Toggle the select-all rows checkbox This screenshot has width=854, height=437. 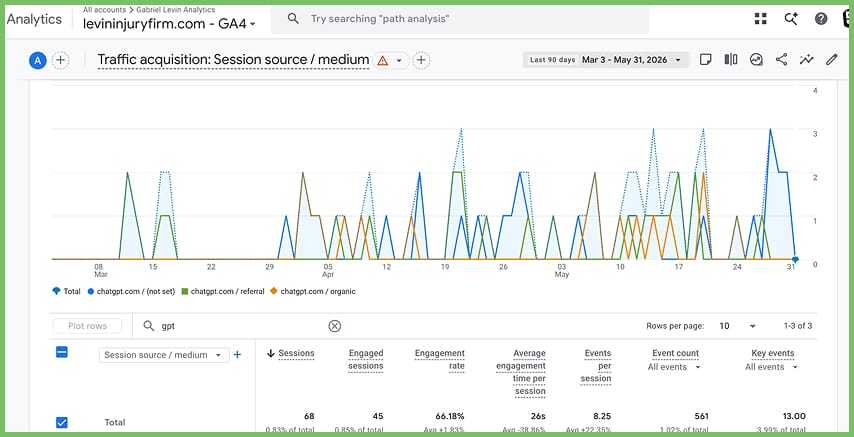click(x=62, y=353)
